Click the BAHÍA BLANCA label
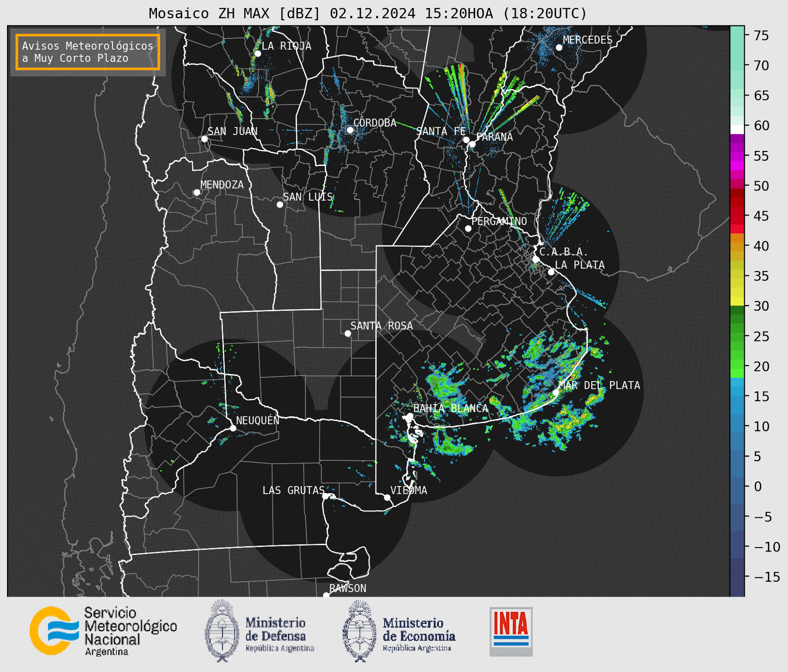The height and width of the screenshot is (672, 788). point(451,408)
